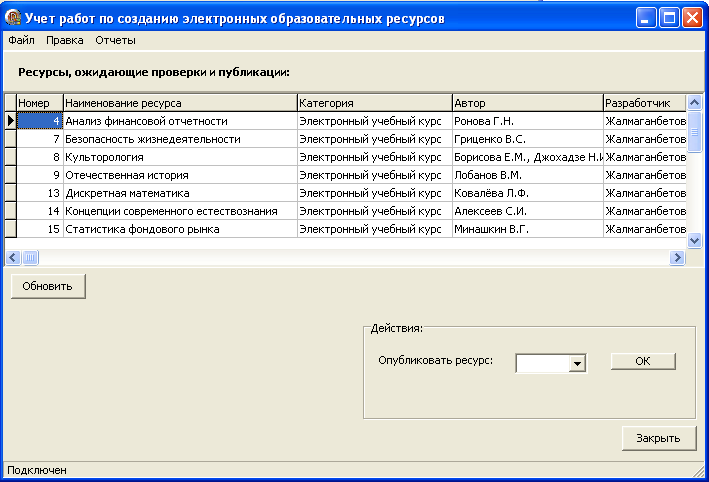Viewport: 709px width, 482px height.
Task: Click the author cell Лобанов В.М.
Action: pos(526,175)
